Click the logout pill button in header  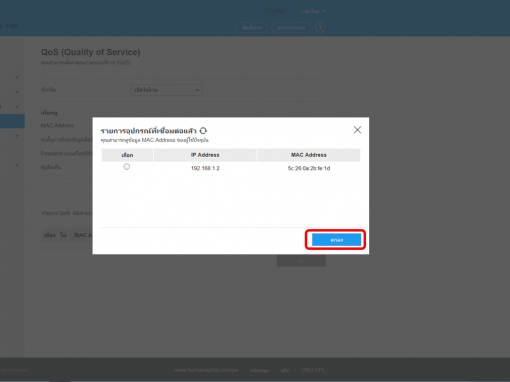tap(291, 27)
